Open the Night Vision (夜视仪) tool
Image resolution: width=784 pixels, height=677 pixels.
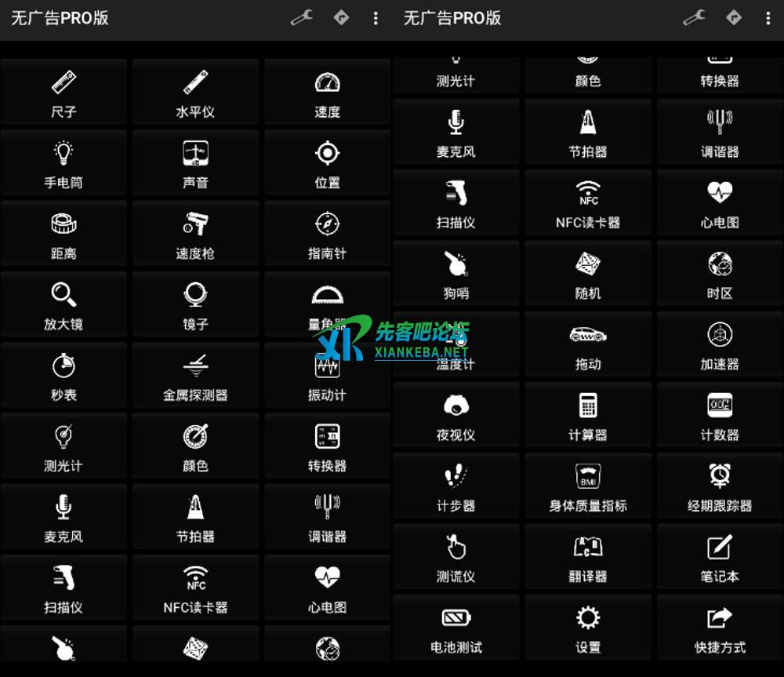(x=456, y=415)
